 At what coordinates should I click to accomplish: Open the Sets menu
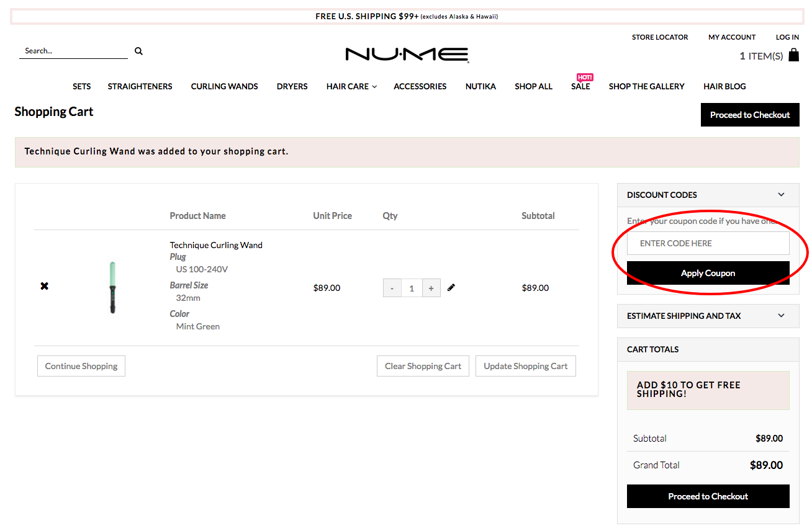point(81,86)
